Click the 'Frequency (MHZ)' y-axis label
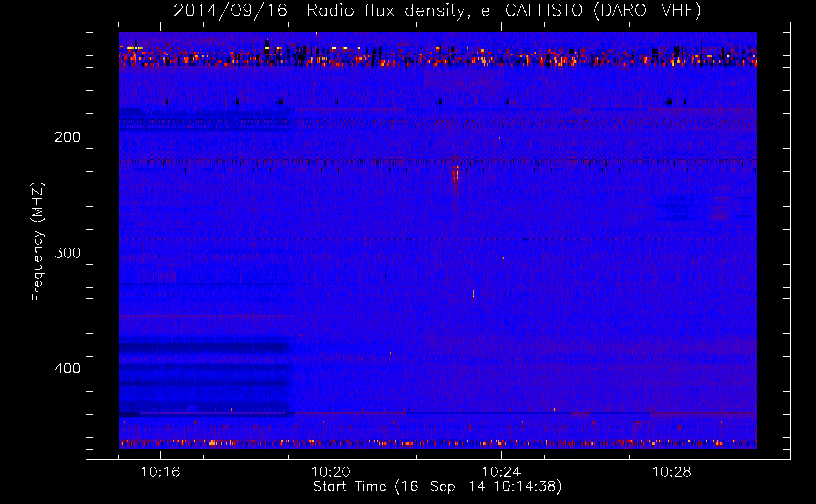 38,241
